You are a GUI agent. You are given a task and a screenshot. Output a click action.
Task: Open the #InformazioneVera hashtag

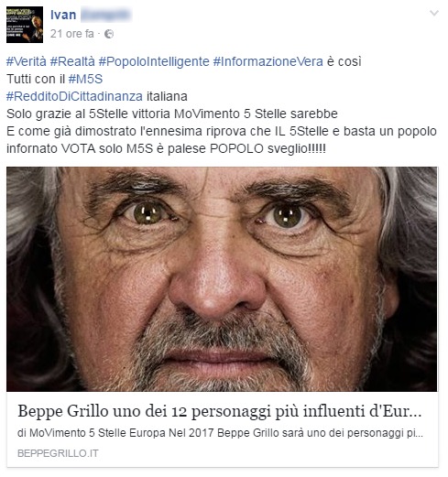click(x=268, y=61)
